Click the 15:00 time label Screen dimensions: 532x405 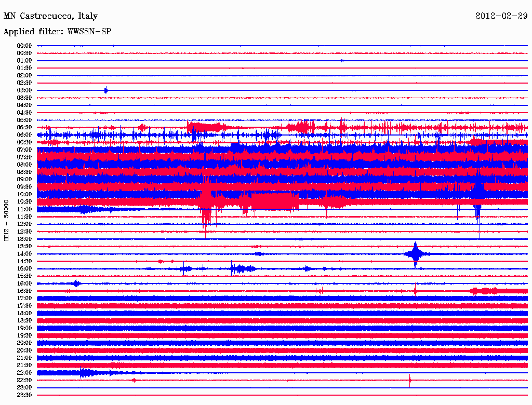tap(24, 268)
